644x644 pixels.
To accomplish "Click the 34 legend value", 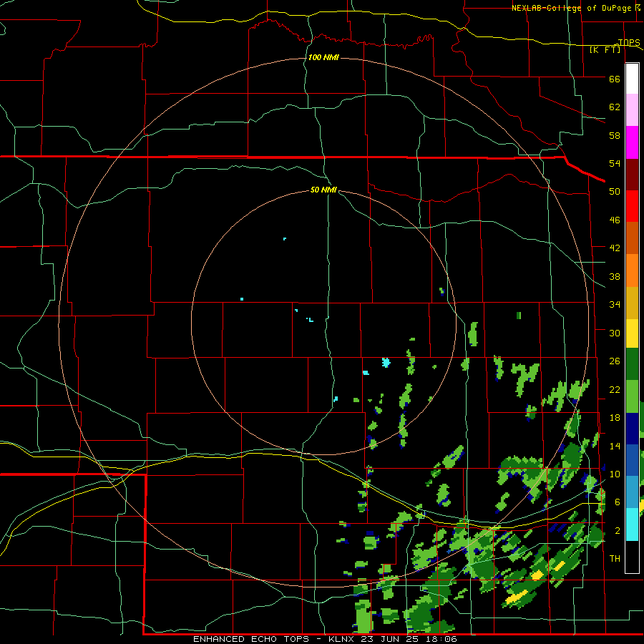I will click(615, 305).
